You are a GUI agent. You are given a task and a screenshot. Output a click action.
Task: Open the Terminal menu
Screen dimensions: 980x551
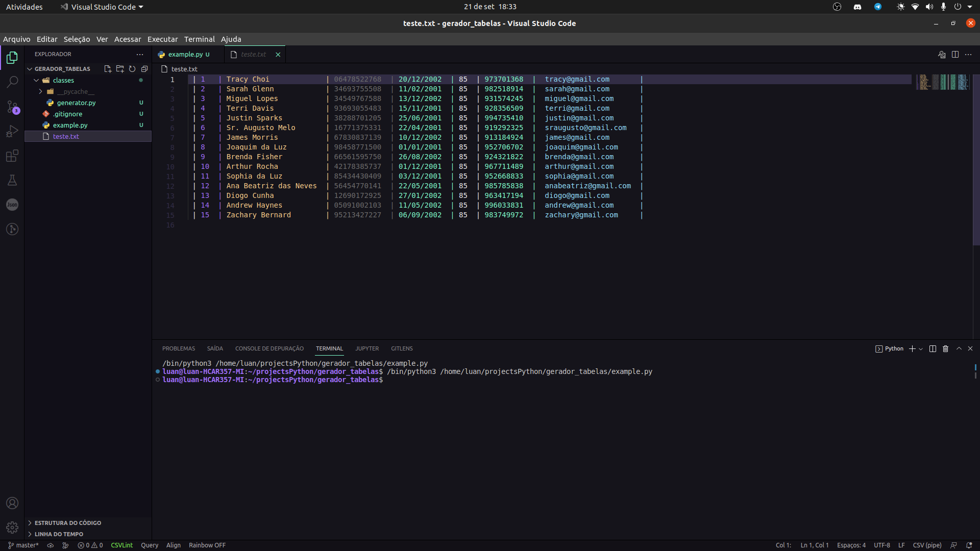click(200, 39)
